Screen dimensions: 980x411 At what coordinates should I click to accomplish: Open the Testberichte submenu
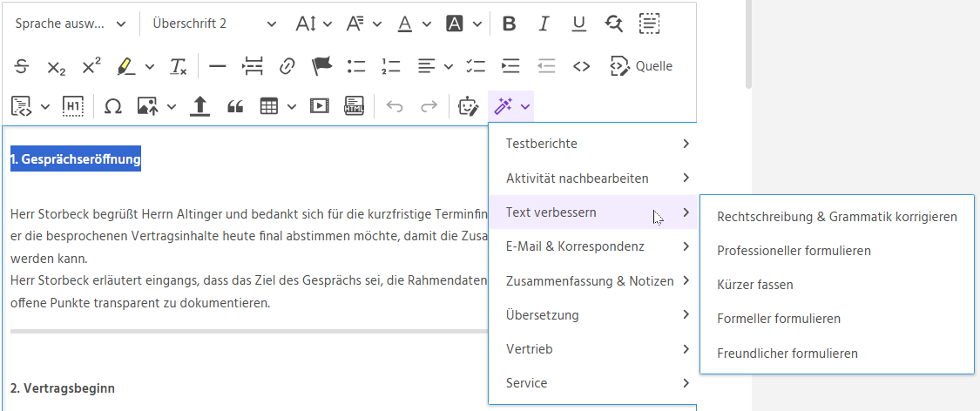592,144
